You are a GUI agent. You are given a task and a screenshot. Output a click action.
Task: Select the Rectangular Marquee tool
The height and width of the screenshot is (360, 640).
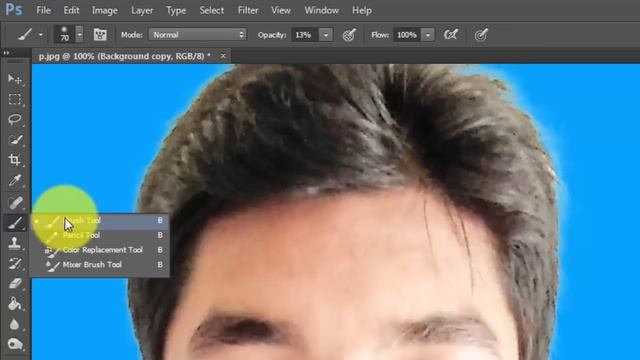pyautogui.click(x=15, y=99)
